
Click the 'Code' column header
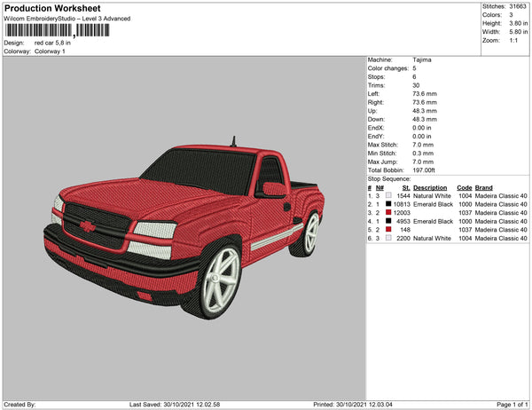(465, 187)
